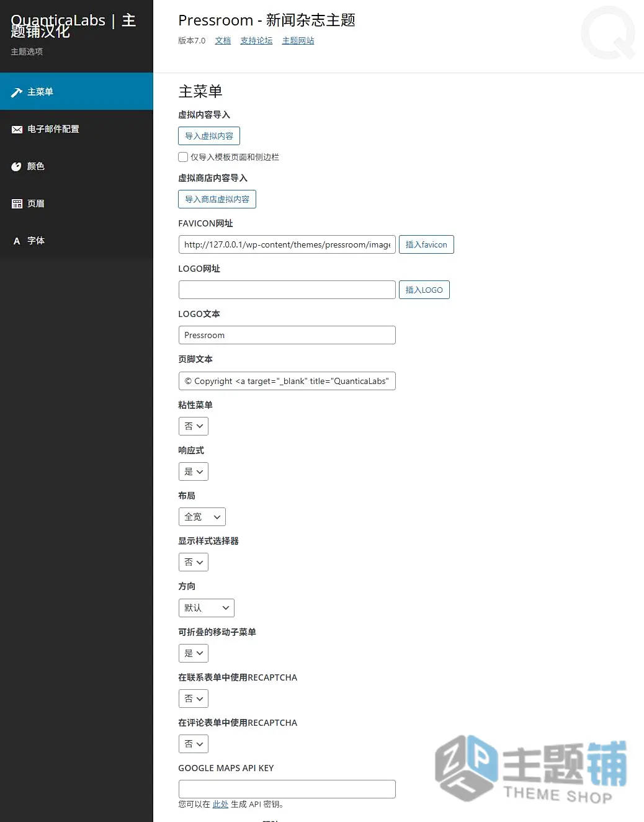Click the 版本7.0 version text
The width and height of the screenshot is (644, 822).
pyautogui.click(x=192, y=40)
